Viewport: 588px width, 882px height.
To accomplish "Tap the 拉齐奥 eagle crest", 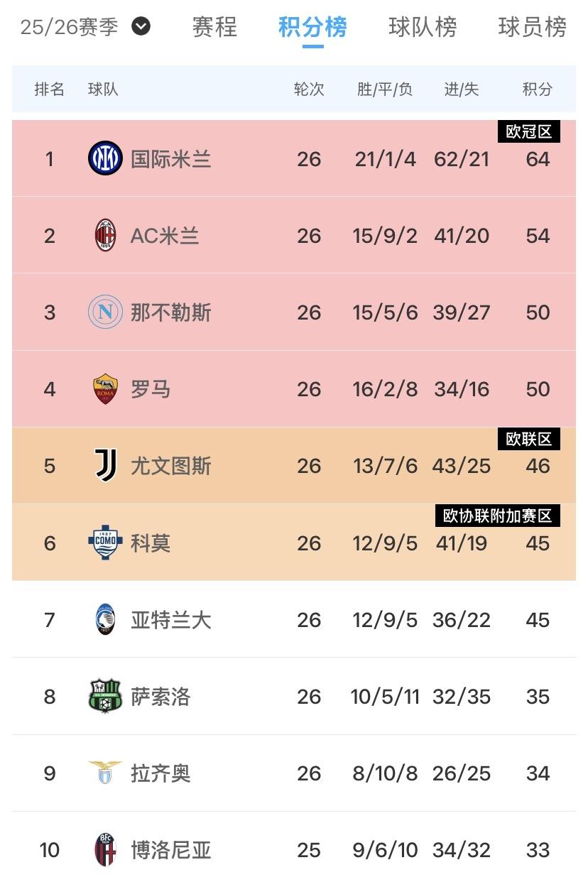I will [105, 773].
